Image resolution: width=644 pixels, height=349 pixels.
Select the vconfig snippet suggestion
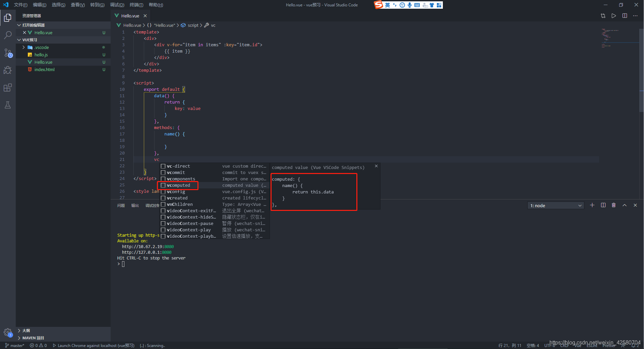click(215, 192)
